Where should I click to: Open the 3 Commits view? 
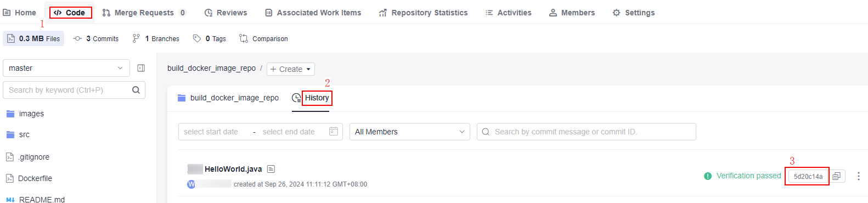pyautogui.click(x=96, y=38)
